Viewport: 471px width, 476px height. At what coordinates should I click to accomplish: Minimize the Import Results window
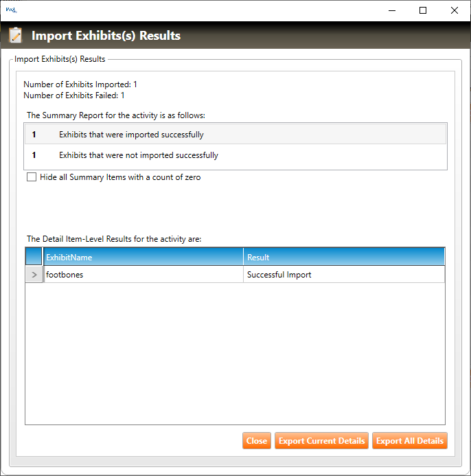pyautogui.click(x=391, y=10)
